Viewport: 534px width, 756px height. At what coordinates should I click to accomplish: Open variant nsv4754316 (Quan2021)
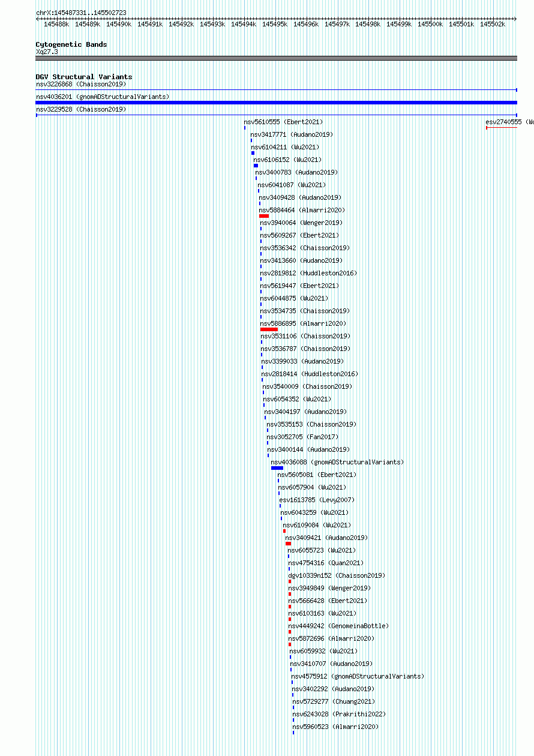tap(326, 563)
